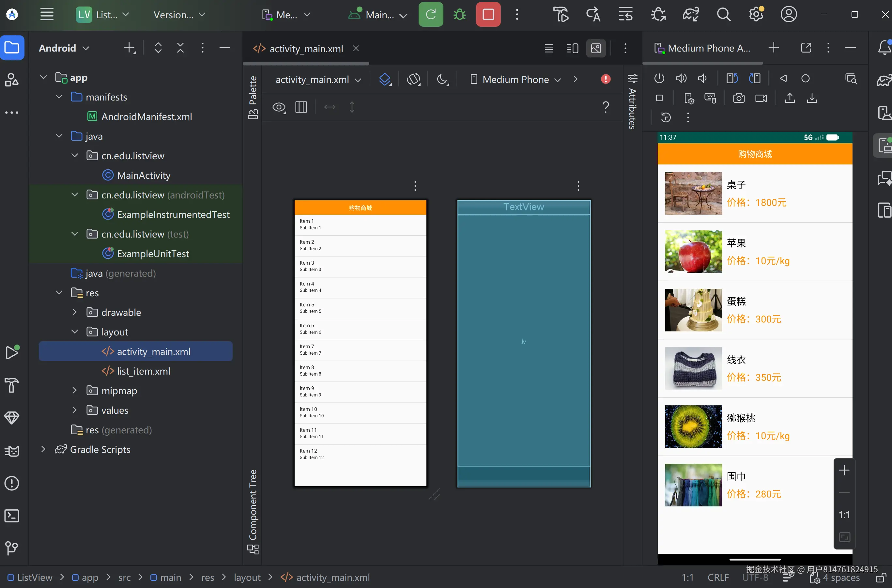
Task: Open the MainActivity run configuration dropdown
Action: (377, 15)
